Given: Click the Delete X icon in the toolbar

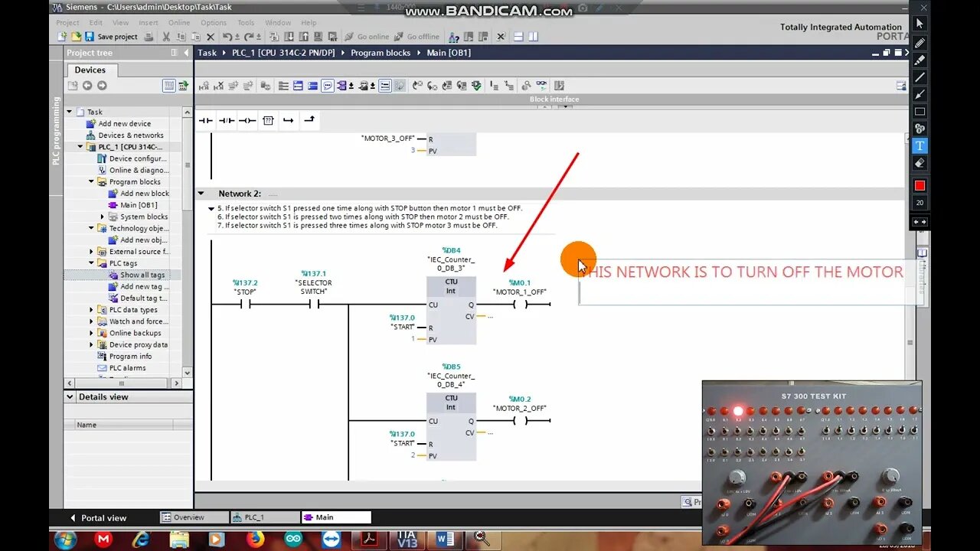Looking at the screenshot, I should (x=211, y=37).
